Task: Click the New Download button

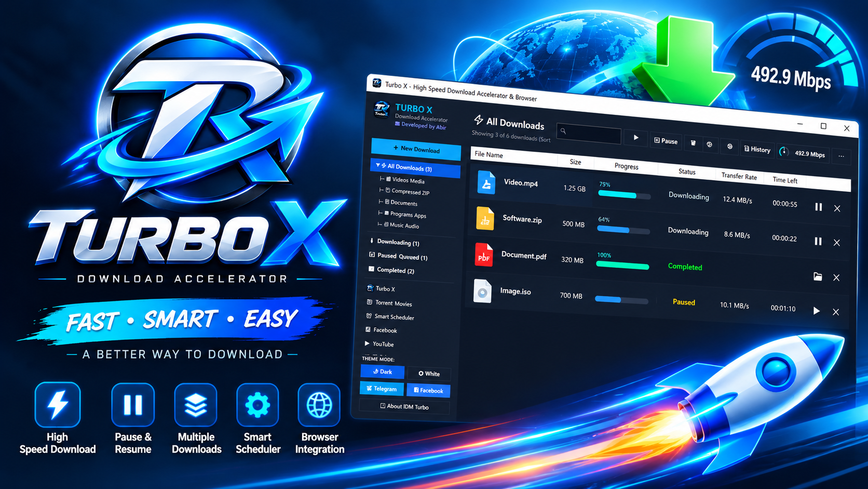Action: pos(416,149)
